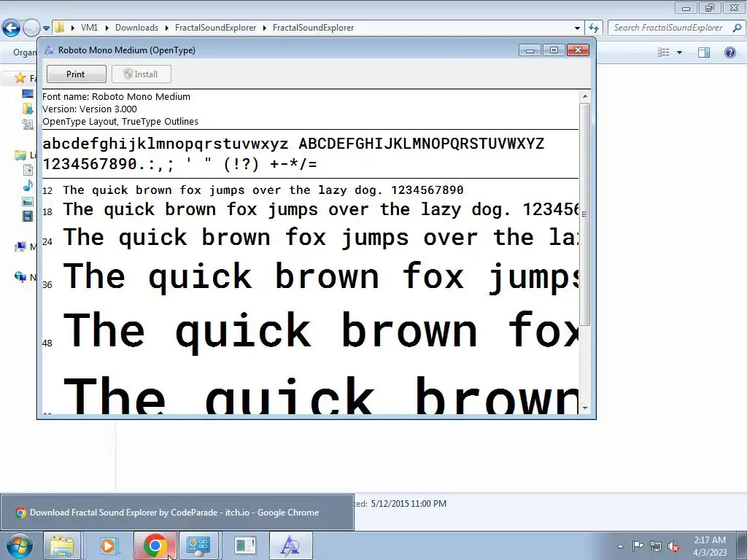Viewport: 747px width, 560px height.
Task: Open green window app taskbar icon
Action: 245,545
